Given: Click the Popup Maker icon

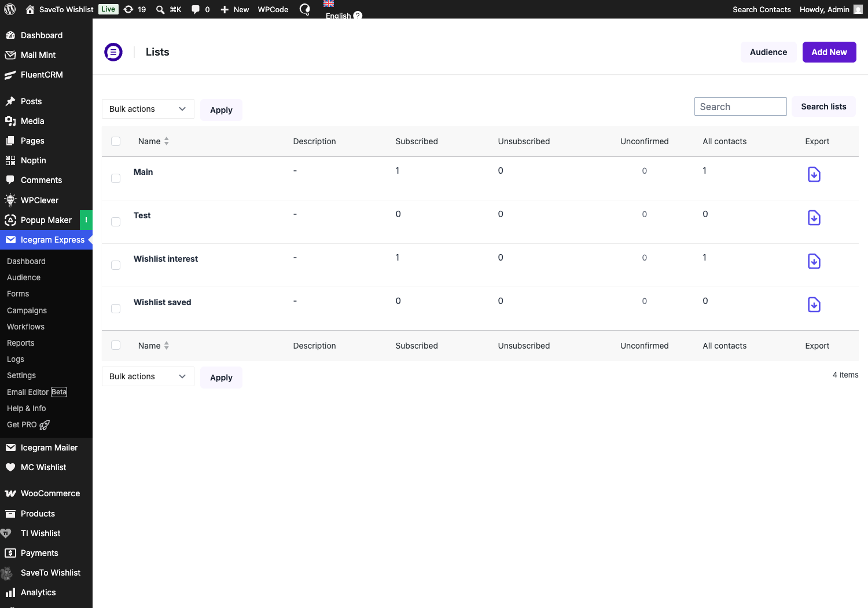Looking at the screenshot, I should click(x=10, y=220).
